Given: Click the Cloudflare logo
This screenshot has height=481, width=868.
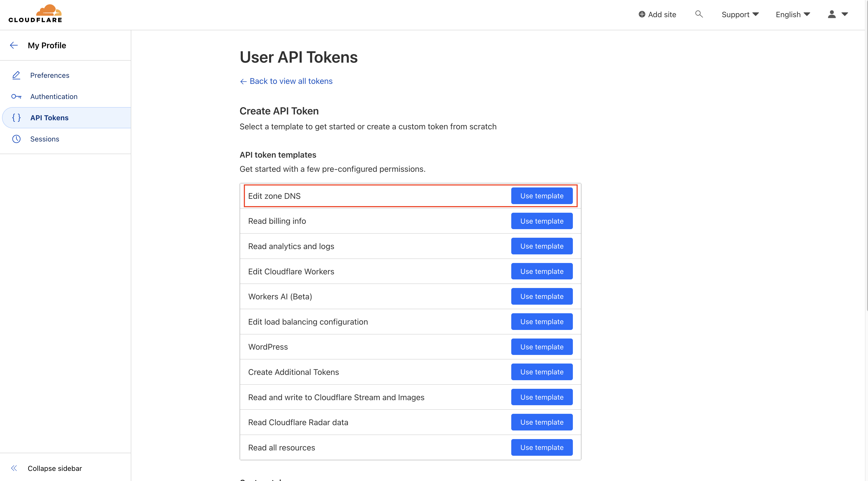Looking at the screenshot, I should [35, 14].
